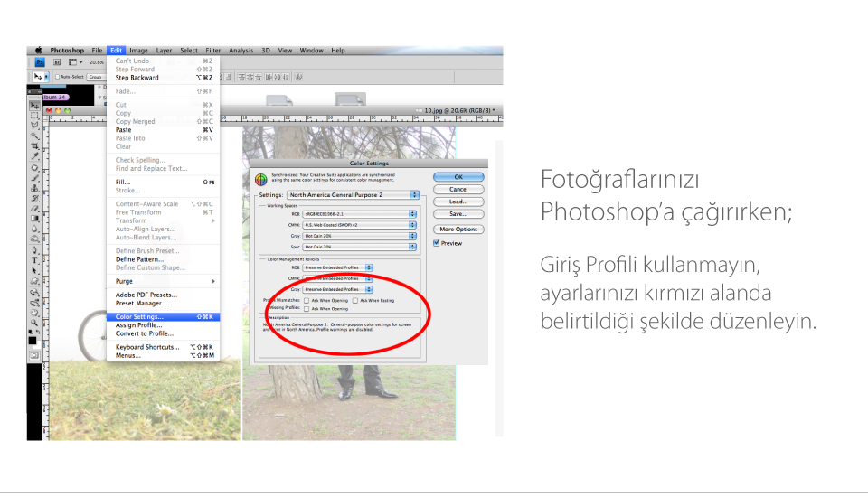Open the Help menu
This screenshot has height=497, width=868.
[337, 50]
